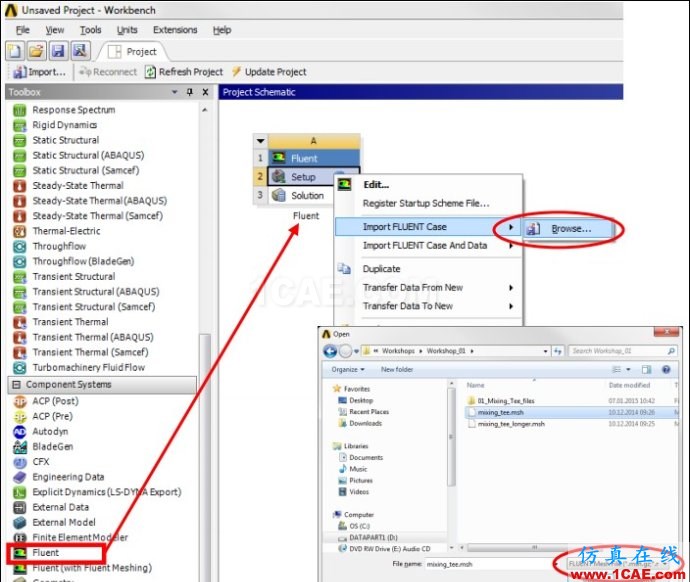Image resolution: width=690 pixels, height=582 pixels.
Task: Select the Throughflow system icon
Action: pos(19,246)
